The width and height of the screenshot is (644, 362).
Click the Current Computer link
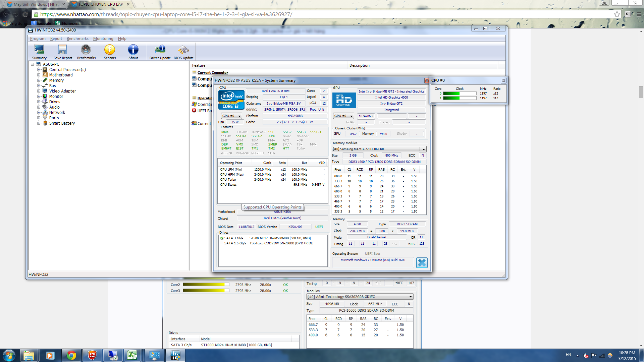(213, 73)
